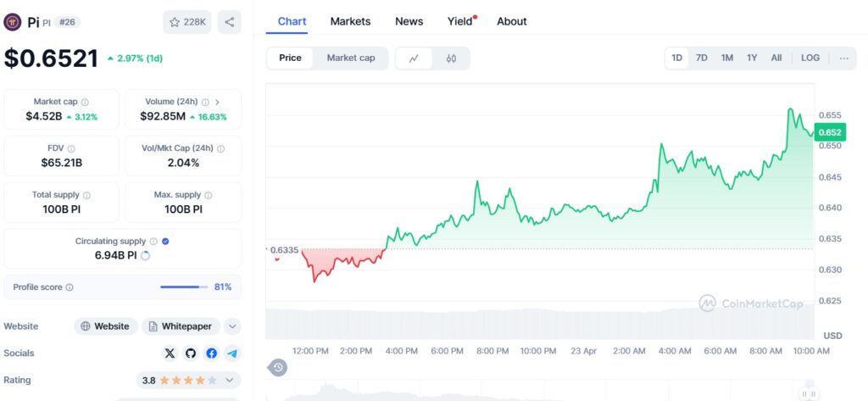The height and width of the screenshot is (401, 868).
Task: Click the Profile score progress bar
Action: 183,287
